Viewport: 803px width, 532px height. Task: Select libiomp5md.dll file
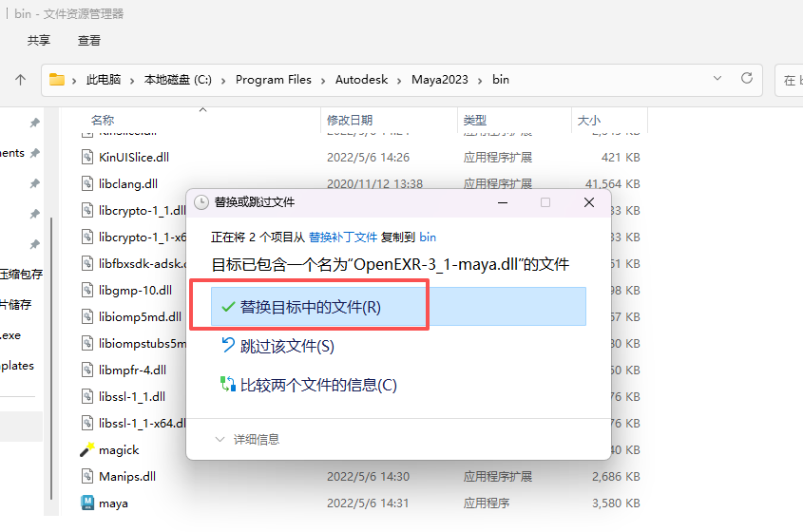point(140,317)
